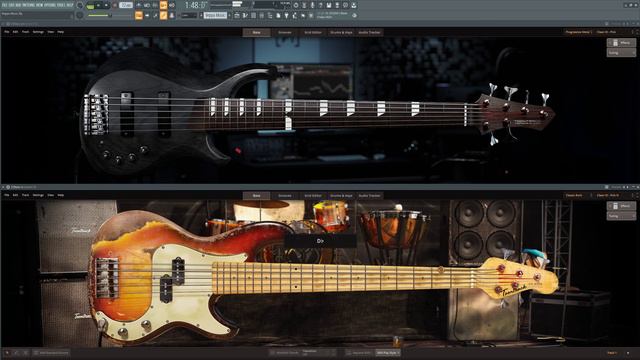Image resolution: width=640 pixels, height=360 pixels.
Task: Open the Settings menu in the top EZbass window
Action: [x=38, y=32]
